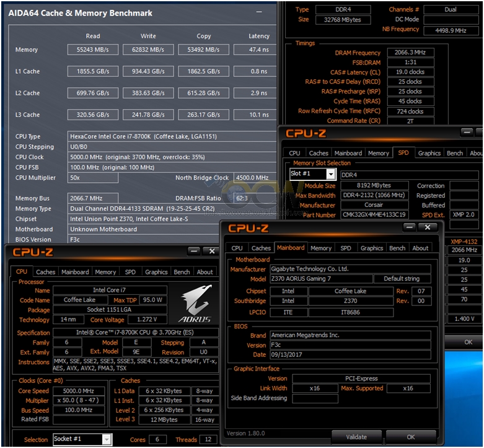The image size is (484, 448).
Task: Click the Corsair manufacturer field
Action: (374, 204)
